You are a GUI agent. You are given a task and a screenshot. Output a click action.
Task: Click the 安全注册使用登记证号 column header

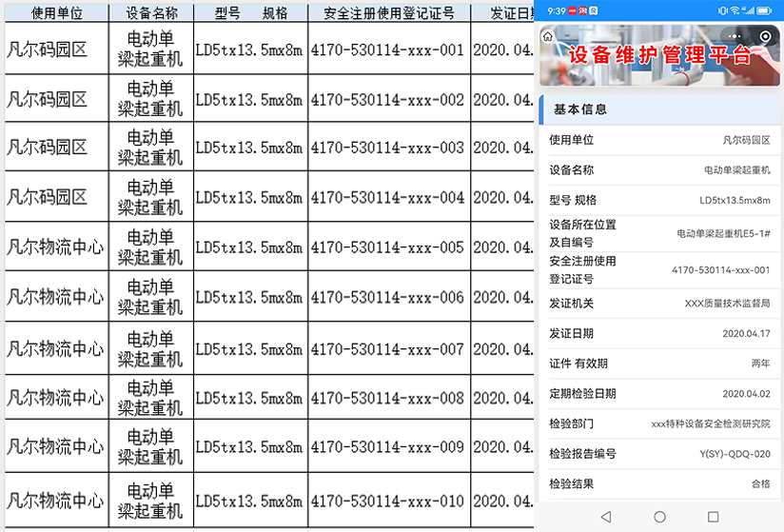389,13
